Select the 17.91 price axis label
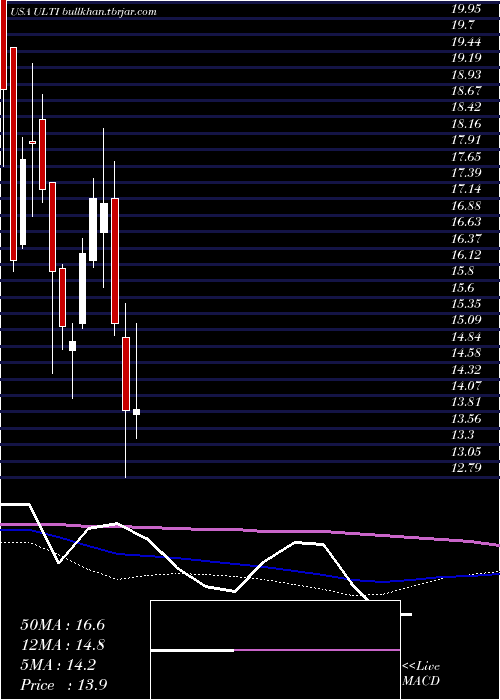This screenshot has height=700, width=500. point(466,141)
